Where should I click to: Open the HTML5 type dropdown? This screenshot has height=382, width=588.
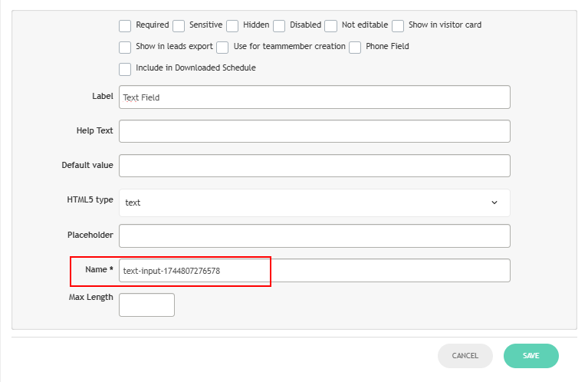(x=314, y=203)
